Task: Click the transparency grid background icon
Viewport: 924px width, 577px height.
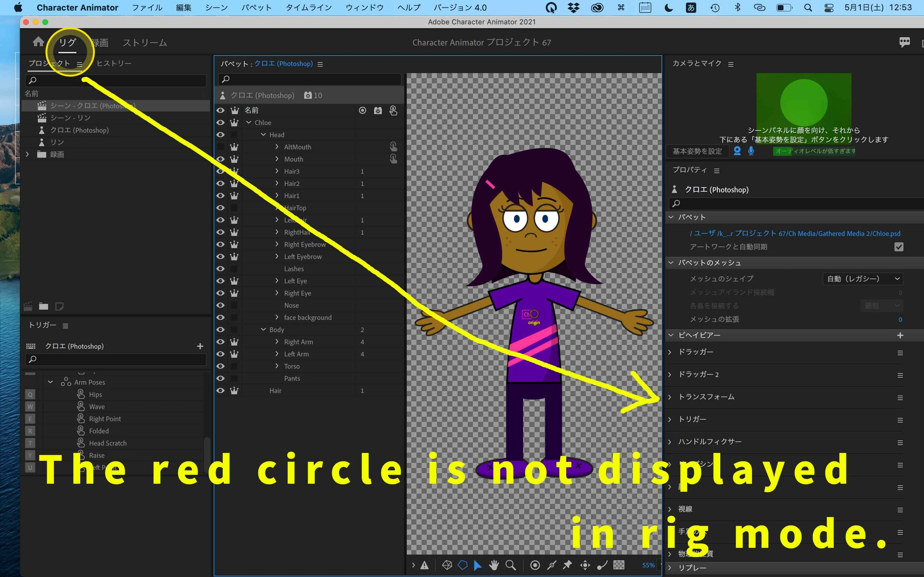Action: 619,565
